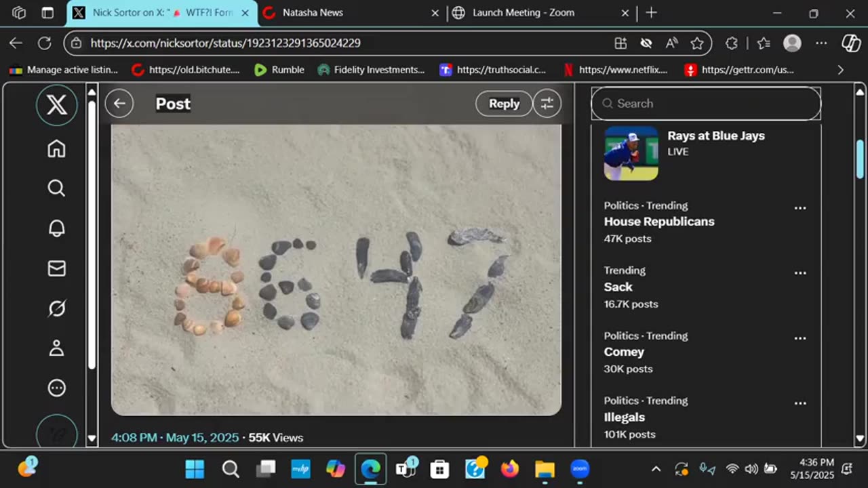Open Grok icon in sidebar
Screen dimensions: 868x488
click(x=57, y=308)
